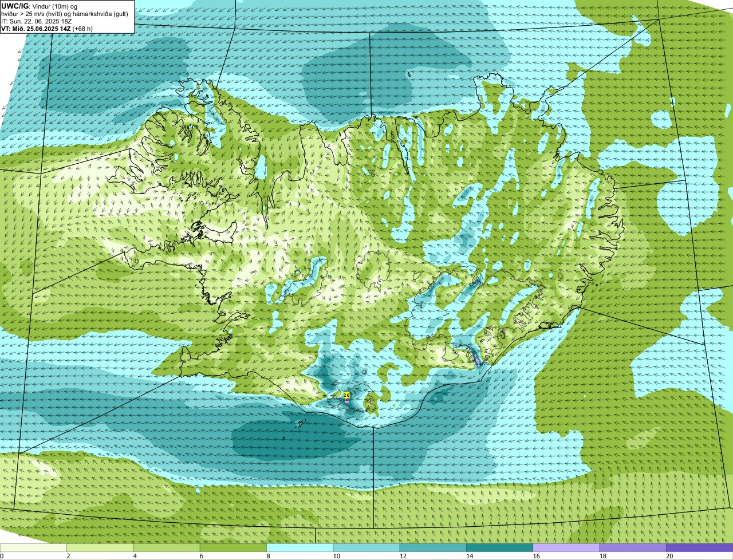Click the legend label '0'

[2, 556]
